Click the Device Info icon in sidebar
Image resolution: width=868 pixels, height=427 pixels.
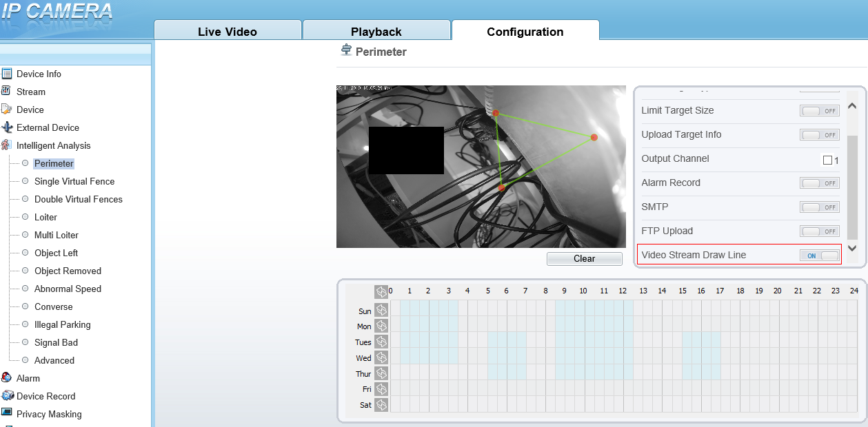[x=7, y=74]
